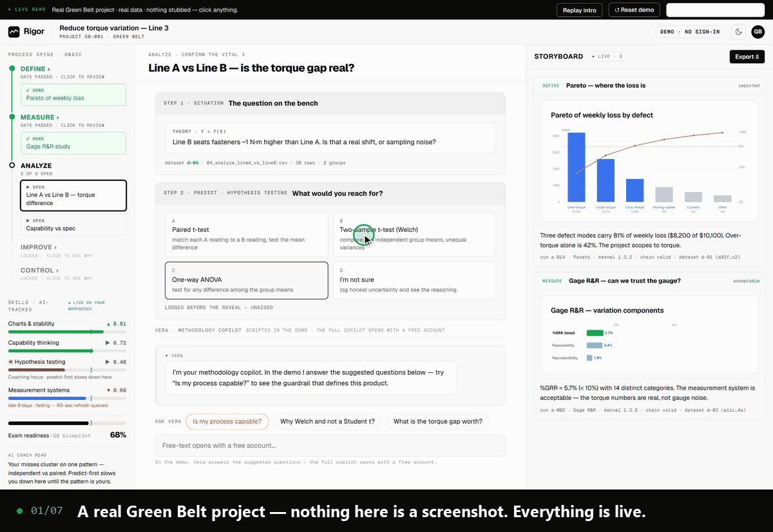Click the Charts & stability up-trend indicator
This screenshot has height=532, width=773.
tap(108, 324)
